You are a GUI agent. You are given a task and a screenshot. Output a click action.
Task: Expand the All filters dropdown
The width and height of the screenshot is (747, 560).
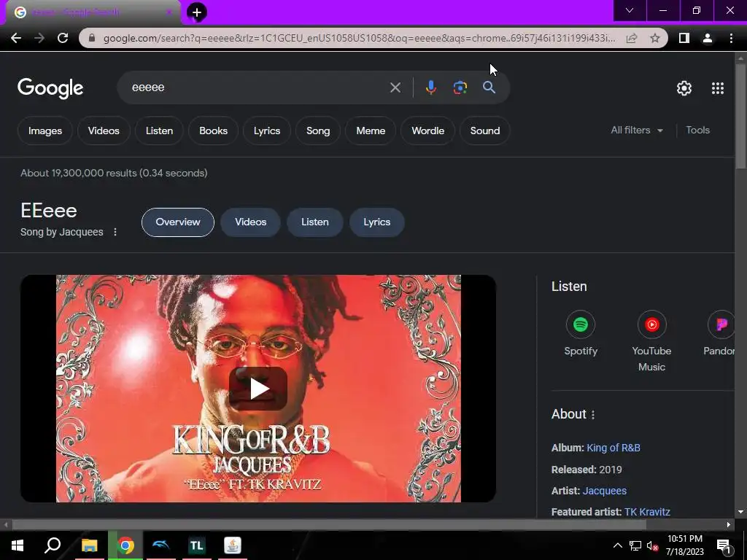pyautogui.click(x=636, y=130)
